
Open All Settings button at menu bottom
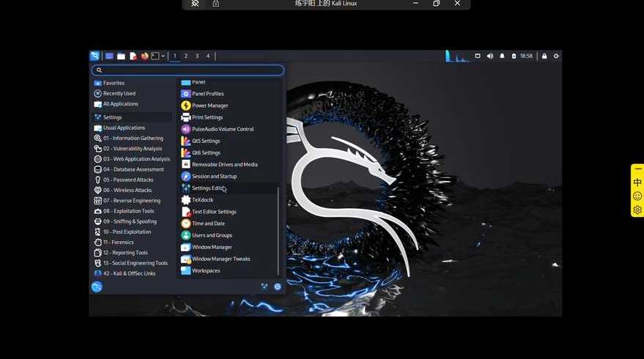click(x=264, y=286)
